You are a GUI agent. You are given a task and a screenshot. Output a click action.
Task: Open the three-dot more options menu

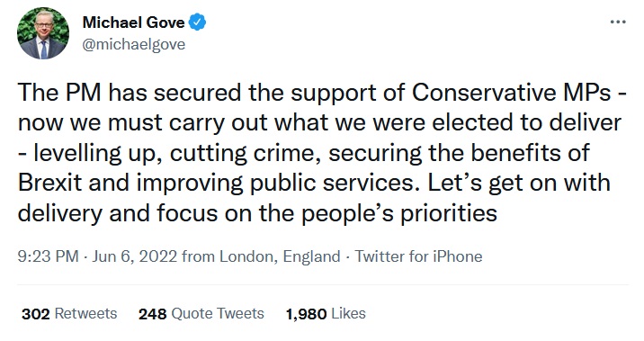(618, 22)
